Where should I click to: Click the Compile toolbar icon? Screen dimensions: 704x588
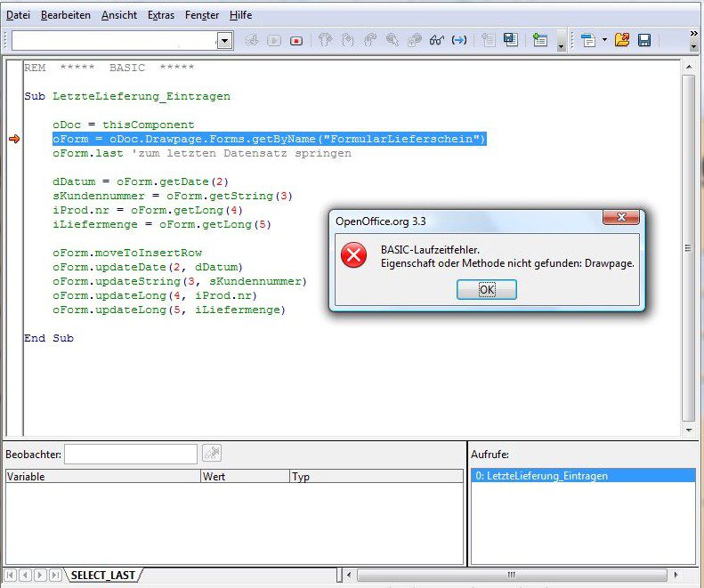tap(252, 40)
